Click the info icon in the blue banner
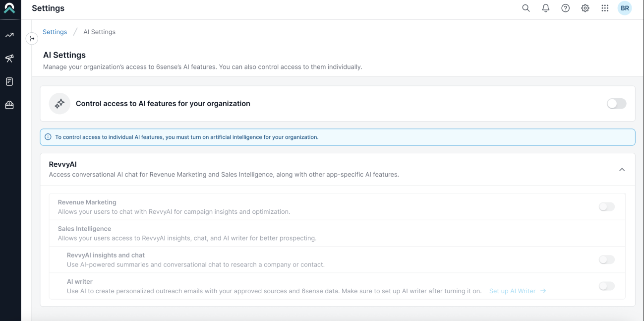644x321 pixels. 48,137
